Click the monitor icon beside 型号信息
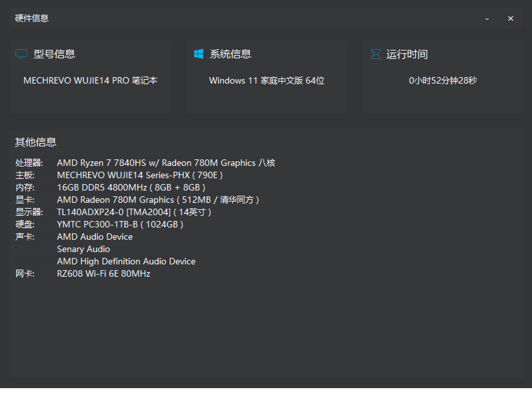Image resolution: width=532 pixels, height=405 pixels. click(x=21, y=54)
